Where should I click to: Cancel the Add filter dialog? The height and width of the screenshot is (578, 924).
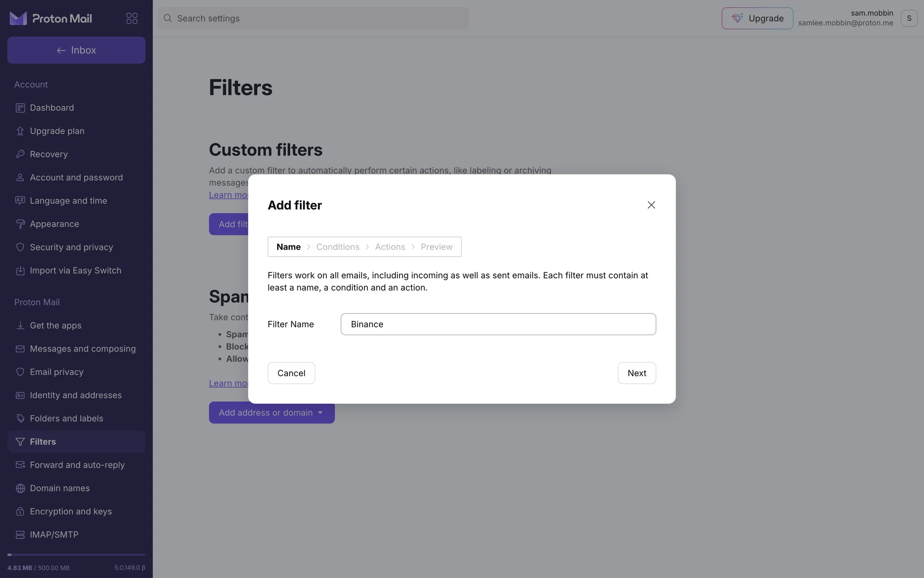(291, 373)
